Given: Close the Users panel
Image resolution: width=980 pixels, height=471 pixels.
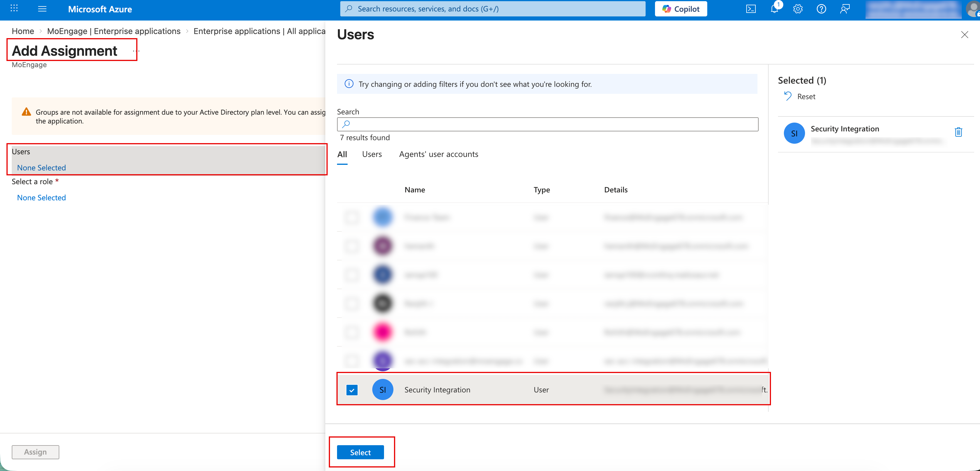Looking at the screenshot, I should pyautogui.click(x=964, y=35).
